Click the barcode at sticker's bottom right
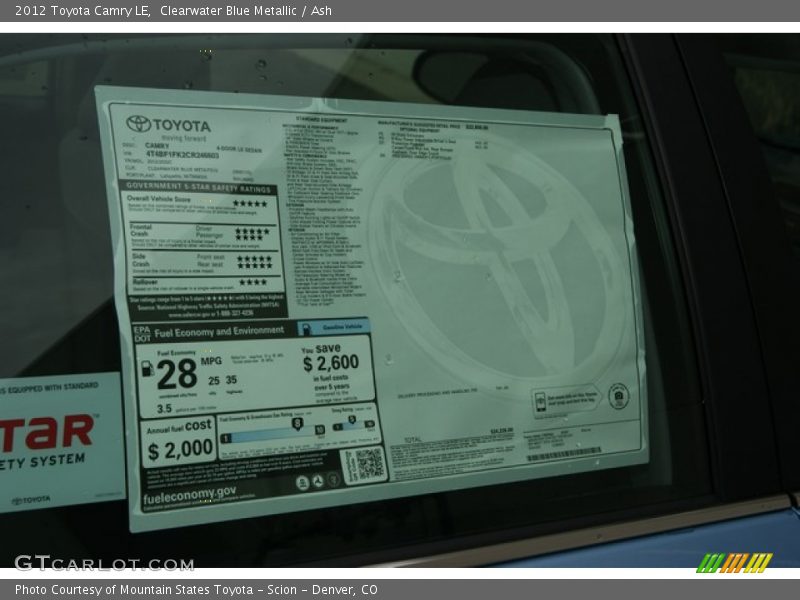The image size is (800, 600). coord(563,455)
